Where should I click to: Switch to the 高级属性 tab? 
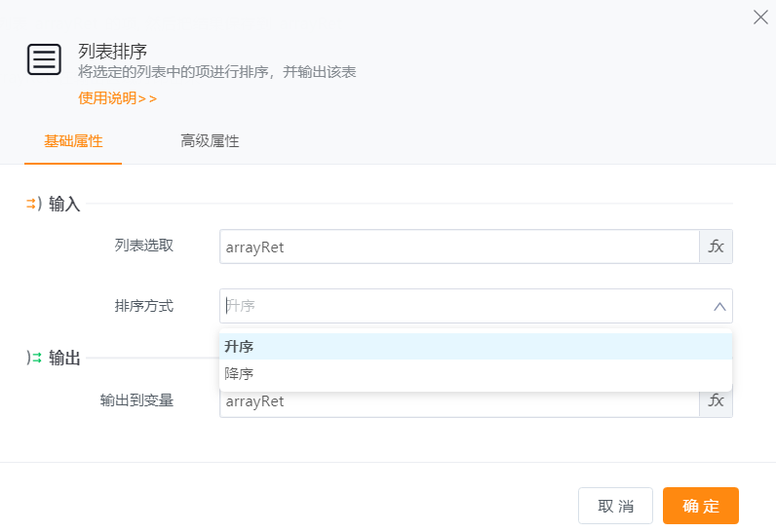pos(210,141)
